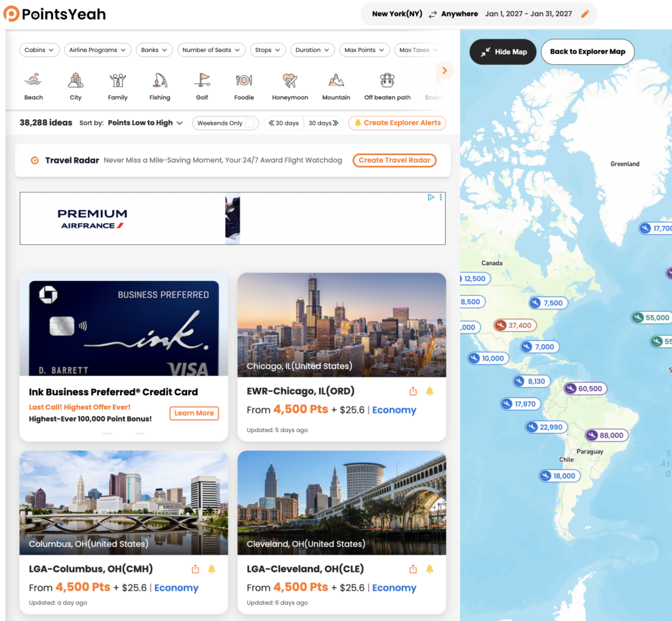Change sort order Points Low to High
Screen dimensions: 672x621
145,123
